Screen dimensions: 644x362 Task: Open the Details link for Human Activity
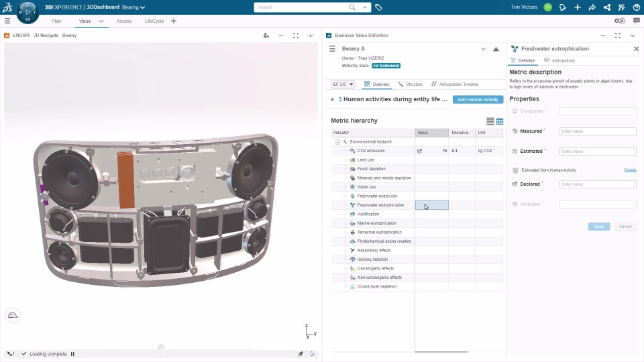(x=630, y=170)
